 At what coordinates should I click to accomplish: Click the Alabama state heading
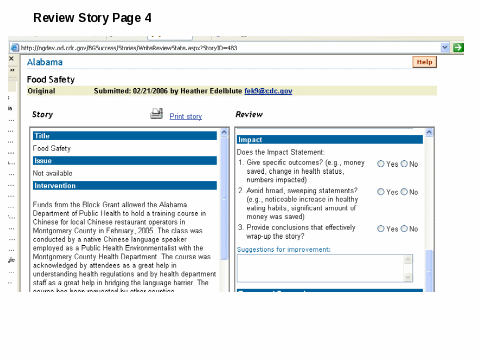pyautogui.click(x=45, y=62)
